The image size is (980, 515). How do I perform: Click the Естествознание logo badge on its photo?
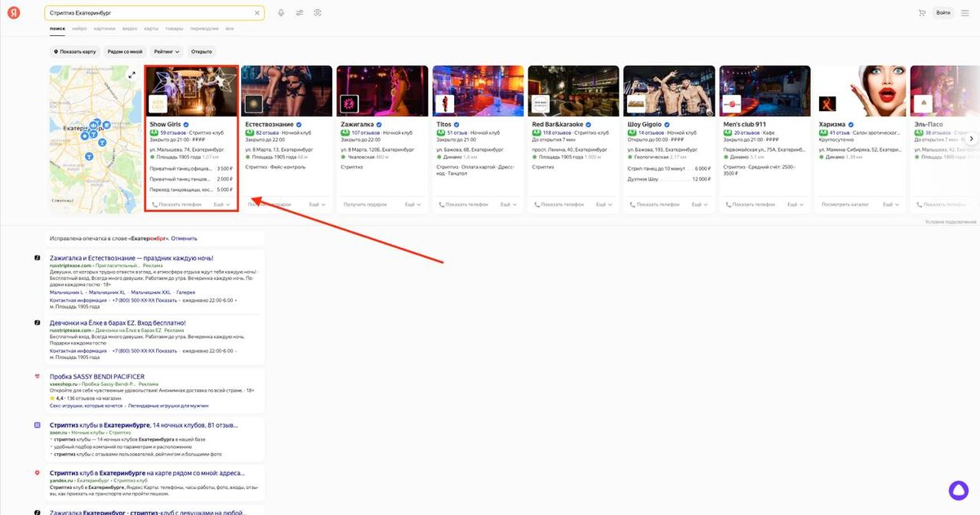point(253,104)
